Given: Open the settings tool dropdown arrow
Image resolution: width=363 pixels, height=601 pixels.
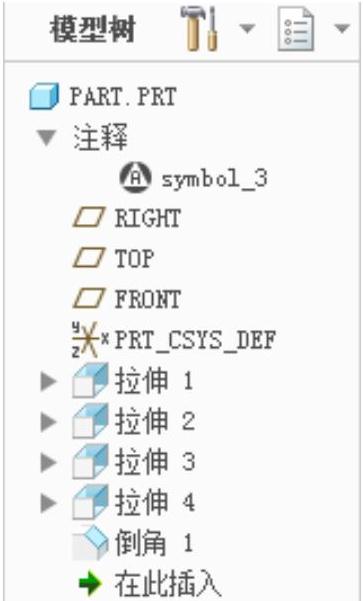Looking at the screenshot, I should (x=247, y=29).
